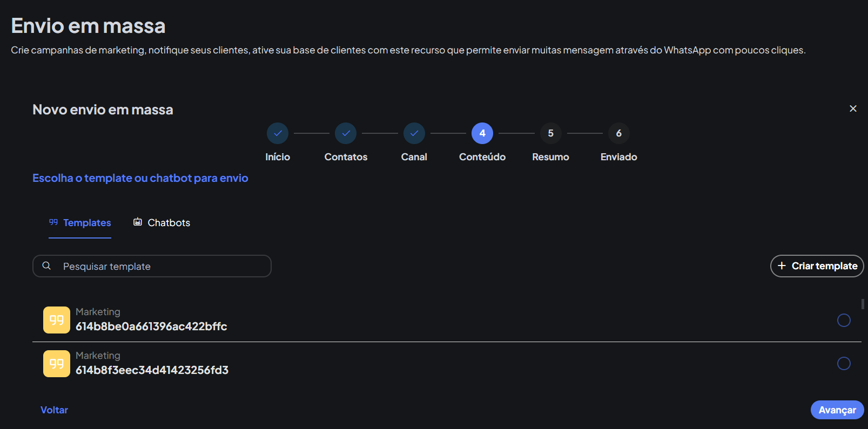Jump to step 5 Resumo

click(550, 133)
